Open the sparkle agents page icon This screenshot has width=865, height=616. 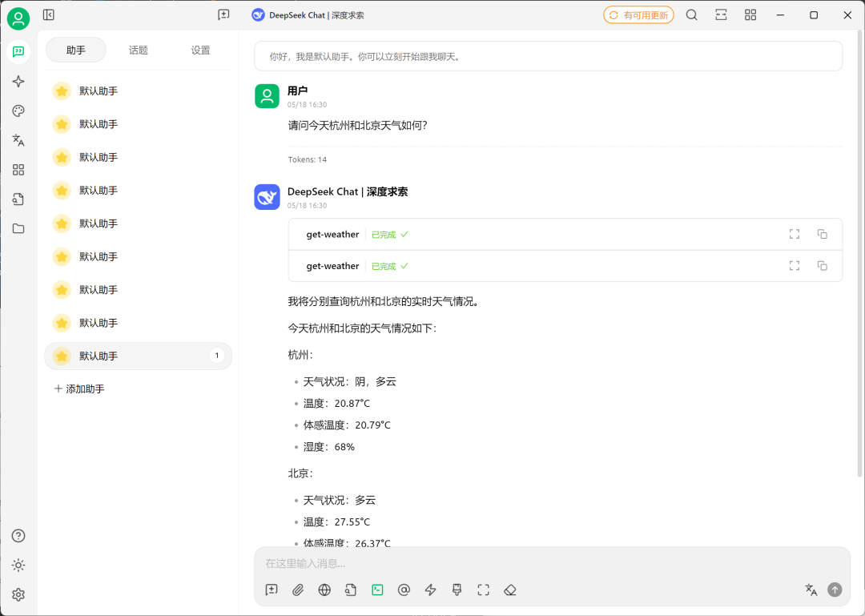(x=18, y=82)
